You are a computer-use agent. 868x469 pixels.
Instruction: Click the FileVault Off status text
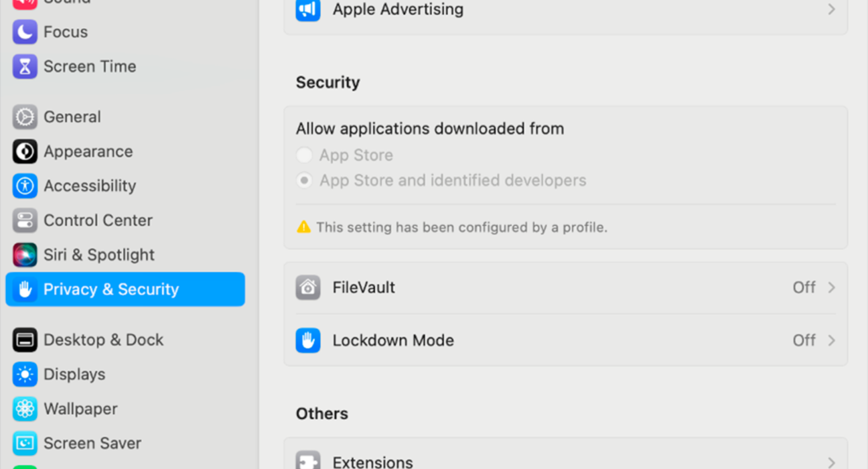point(804,287)
